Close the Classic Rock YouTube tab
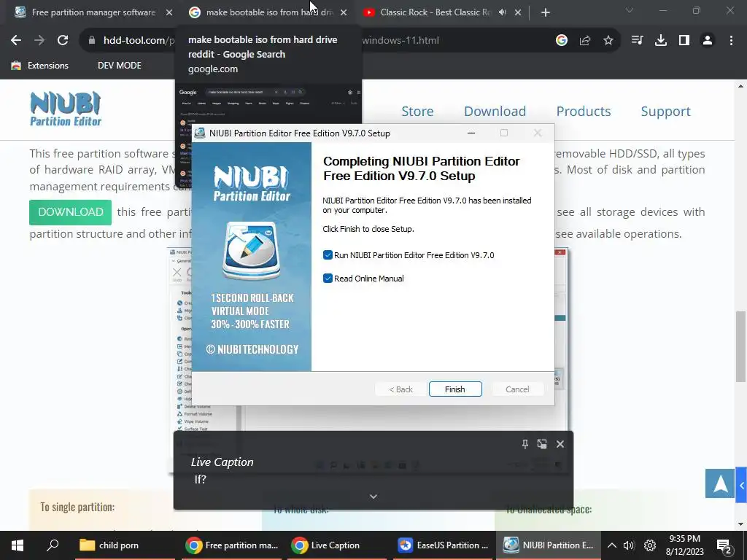The height and width of the screenshot is (560, 747). coord(518,13)
